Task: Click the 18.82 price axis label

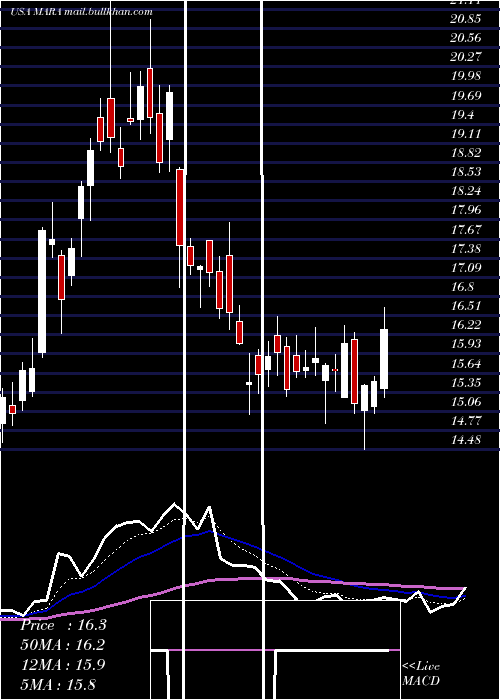Action: [467, 153]
